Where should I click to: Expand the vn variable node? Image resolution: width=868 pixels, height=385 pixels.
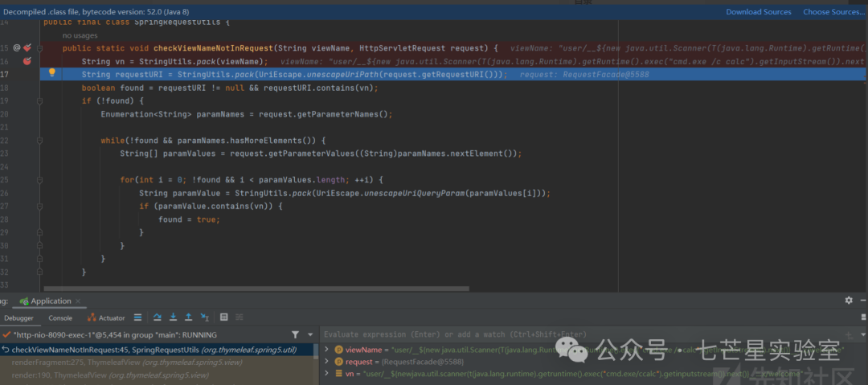coord(326,374)
